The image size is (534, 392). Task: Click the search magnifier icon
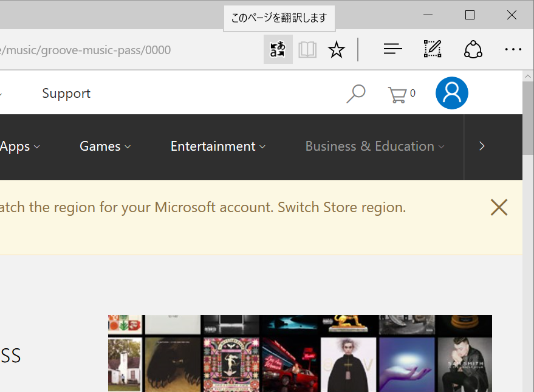click(356, 94)
